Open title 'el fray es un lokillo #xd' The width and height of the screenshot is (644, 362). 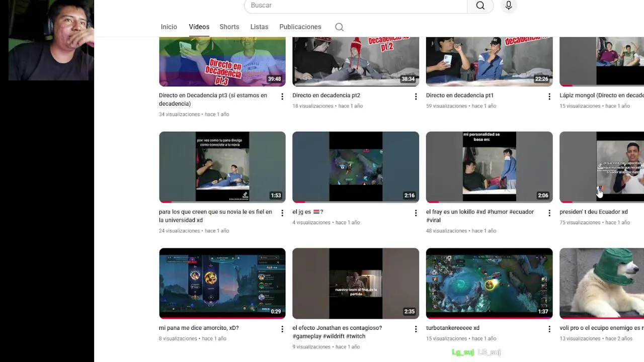point(480,216)
